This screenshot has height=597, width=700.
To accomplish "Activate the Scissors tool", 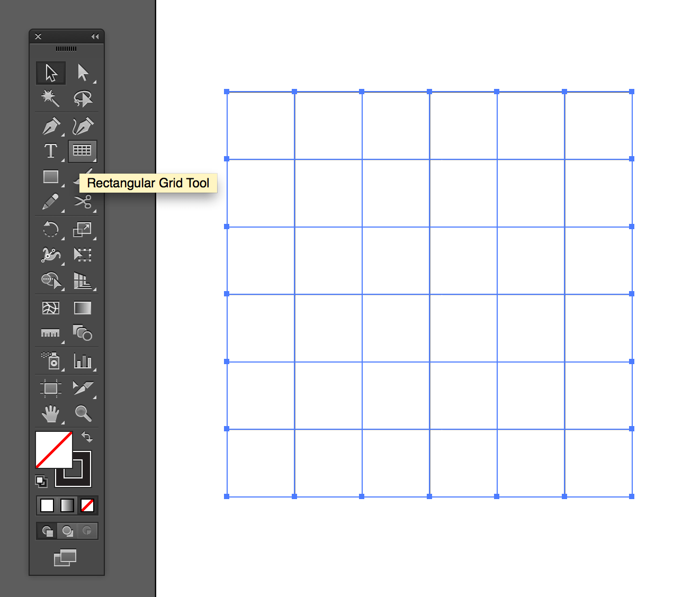I will click(83, 202).
